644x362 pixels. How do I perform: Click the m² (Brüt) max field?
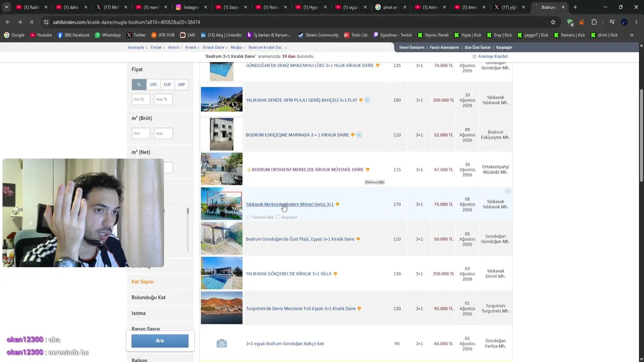[164, 133]
